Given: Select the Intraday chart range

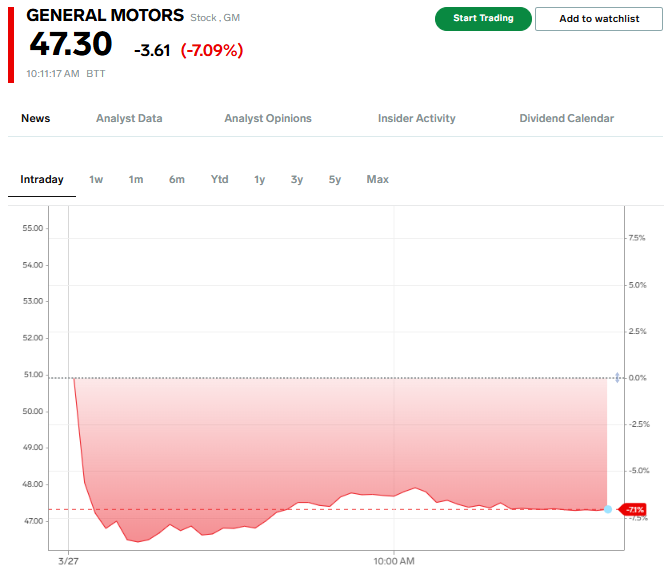Looking at the screenshot, I should (42, 179).
